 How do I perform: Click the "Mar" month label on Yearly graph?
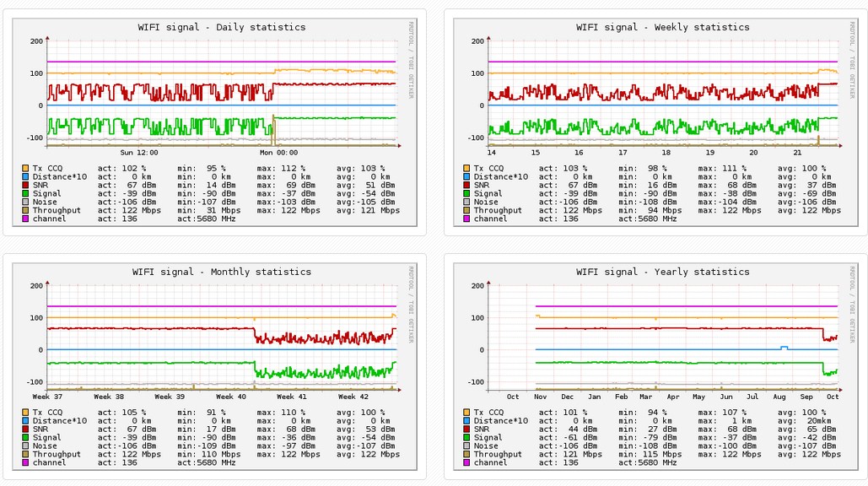645,397
